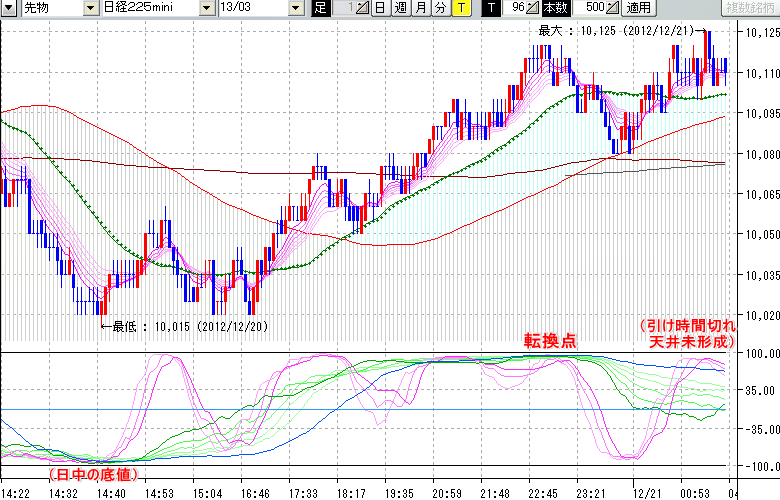Click the stepper beside the 足 value
Screen dimensions: 780x500
(363, 8)
